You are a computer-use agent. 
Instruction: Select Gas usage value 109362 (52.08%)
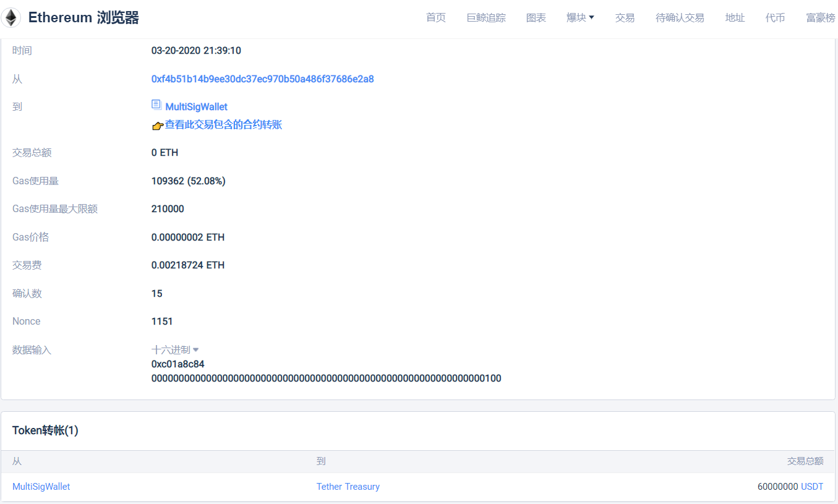coord(189,181)
